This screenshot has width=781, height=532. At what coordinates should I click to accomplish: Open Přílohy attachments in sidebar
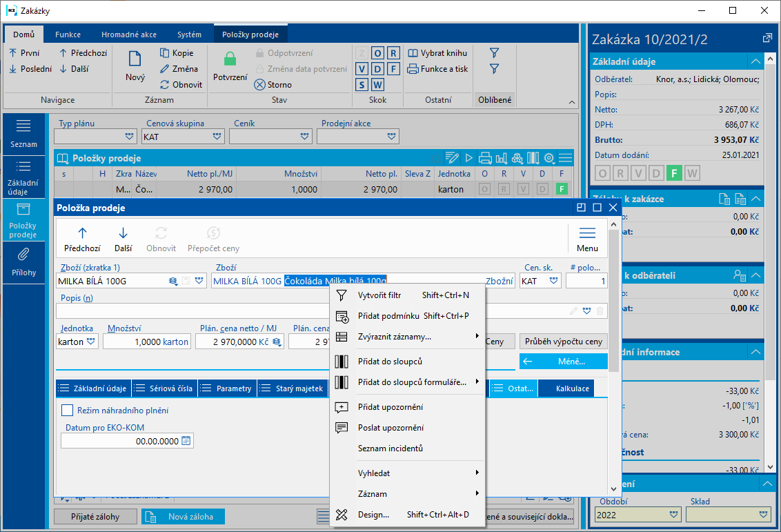23,263
